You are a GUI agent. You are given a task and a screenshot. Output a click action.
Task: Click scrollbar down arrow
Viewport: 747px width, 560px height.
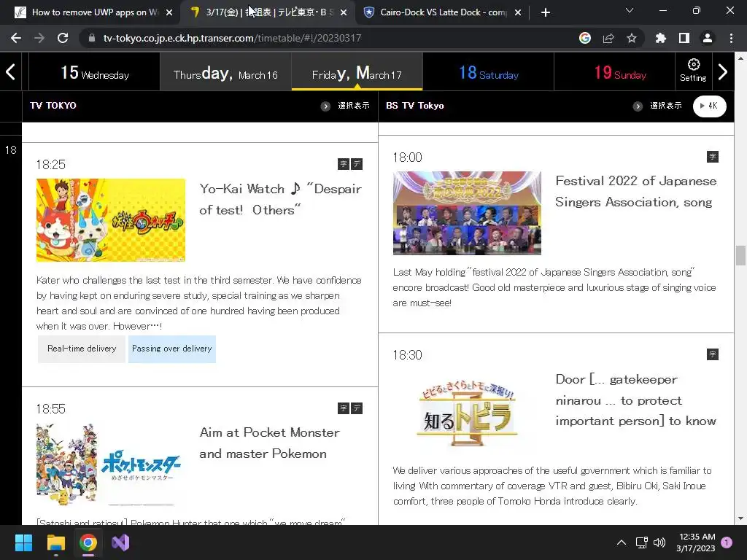(740, 518)
